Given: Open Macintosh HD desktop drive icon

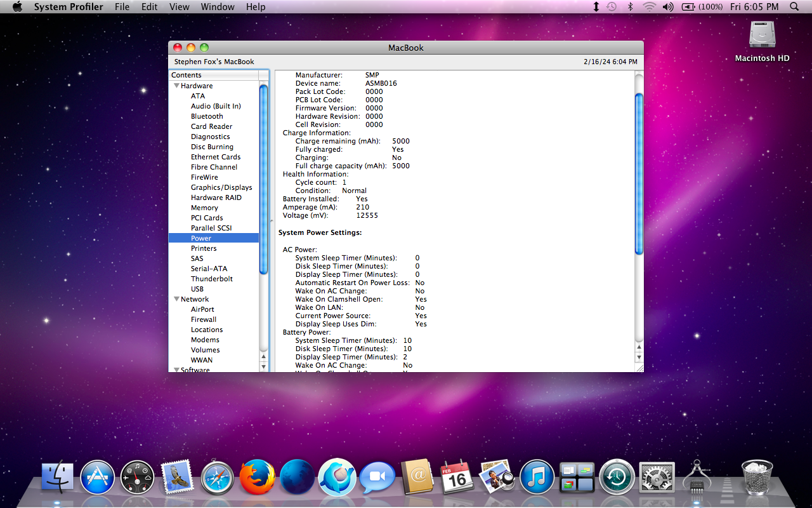Looking at the screenshot, I should pos(762,36).
